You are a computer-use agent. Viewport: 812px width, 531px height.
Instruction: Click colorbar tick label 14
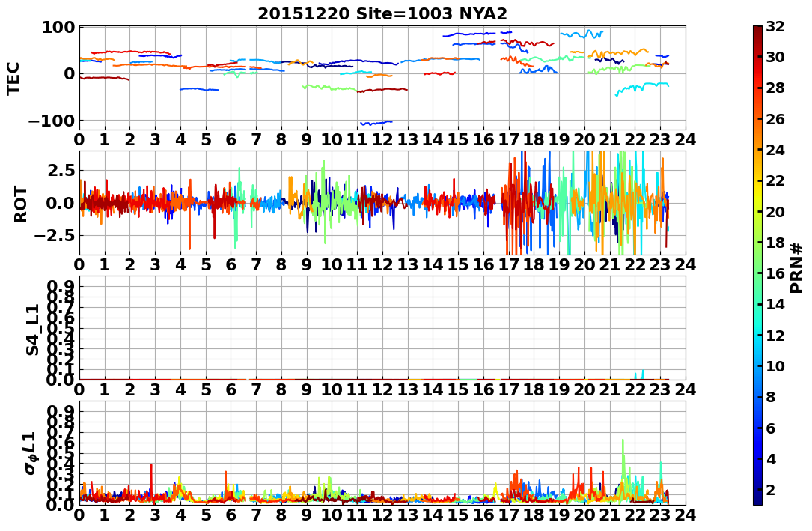(775, 305)
